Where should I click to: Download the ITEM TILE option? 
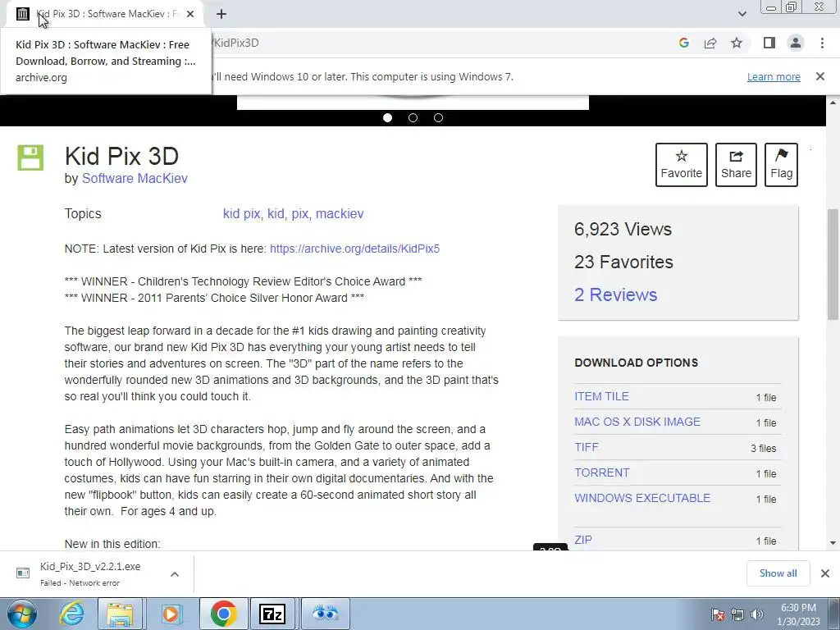pyautogui.click(x=601, y=396)
